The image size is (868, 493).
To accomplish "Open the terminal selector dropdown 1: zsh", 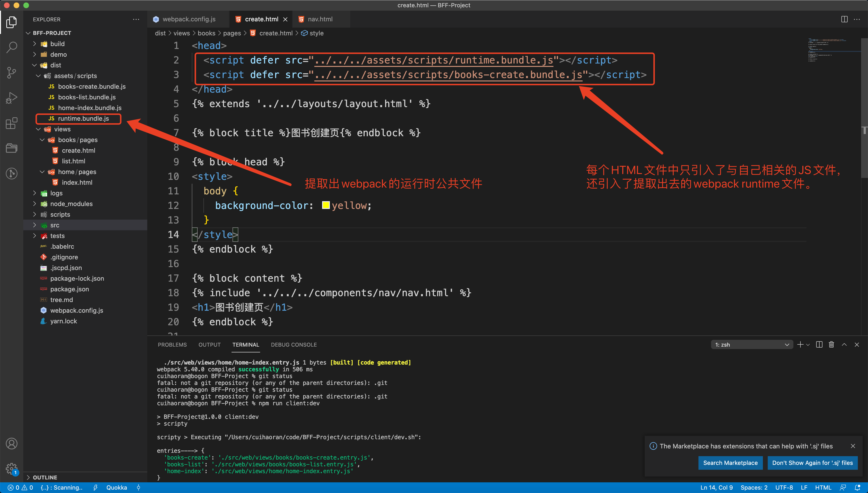I will click(x=752, y=345).
